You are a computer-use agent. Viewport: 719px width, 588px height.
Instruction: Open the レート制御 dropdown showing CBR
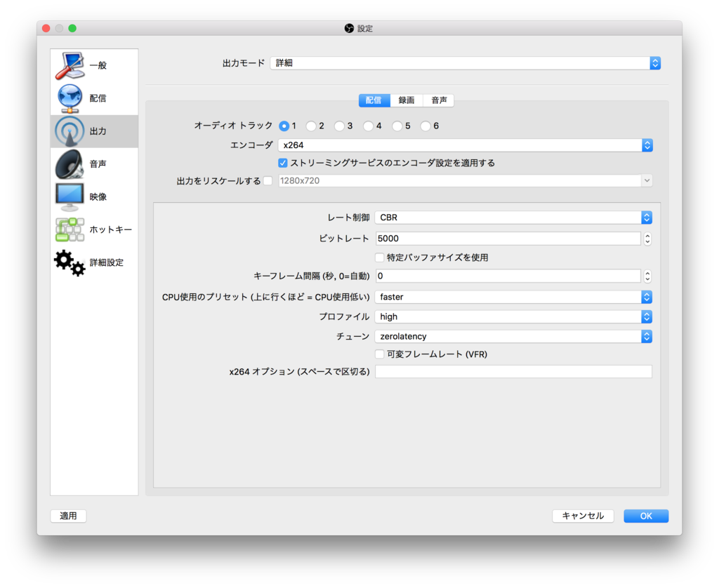pos(513,217)
